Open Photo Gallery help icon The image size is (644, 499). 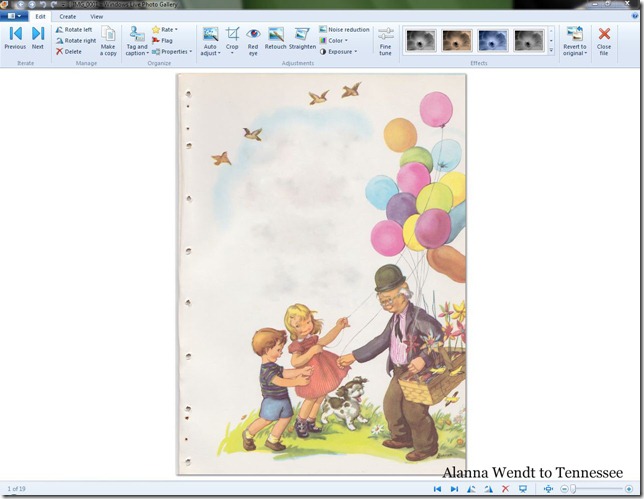[635, 16]
